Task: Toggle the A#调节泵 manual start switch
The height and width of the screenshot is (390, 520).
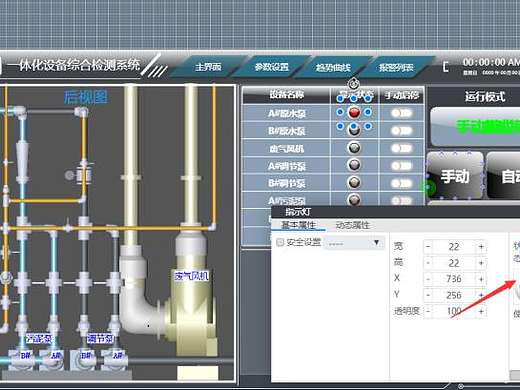Action: coord(401,166)
